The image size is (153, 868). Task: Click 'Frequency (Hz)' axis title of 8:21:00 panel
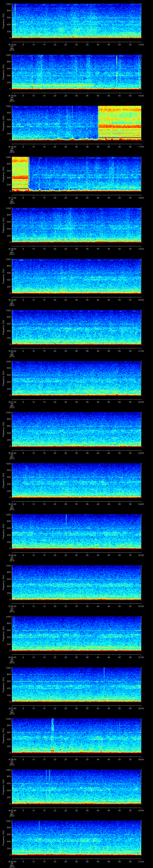(x=3, y=378)
